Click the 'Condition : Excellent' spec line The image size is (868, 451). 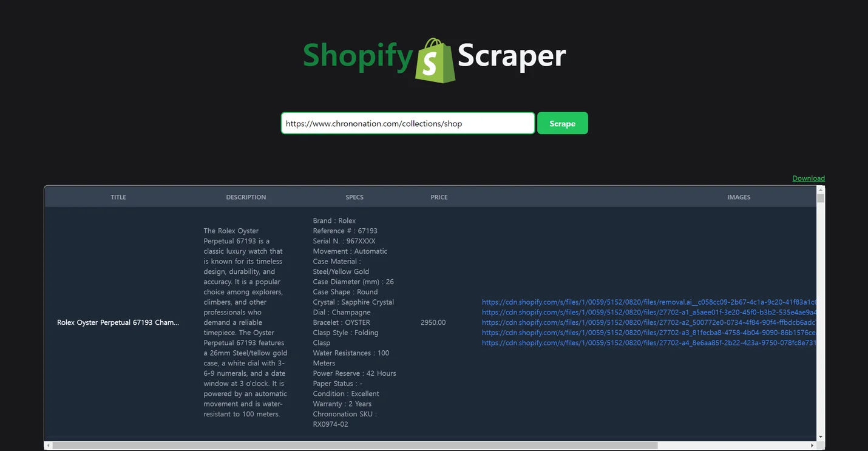346,393
